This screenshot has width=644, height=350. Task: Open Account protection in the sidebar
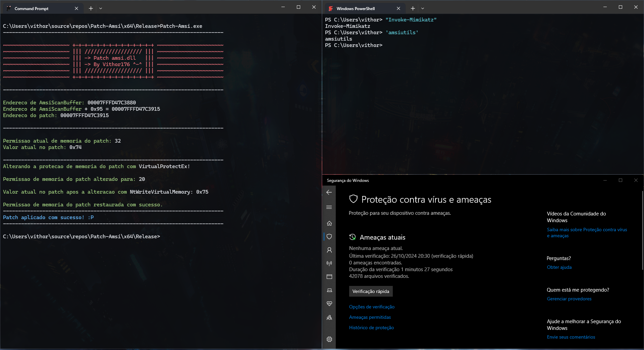pos(329,250)
